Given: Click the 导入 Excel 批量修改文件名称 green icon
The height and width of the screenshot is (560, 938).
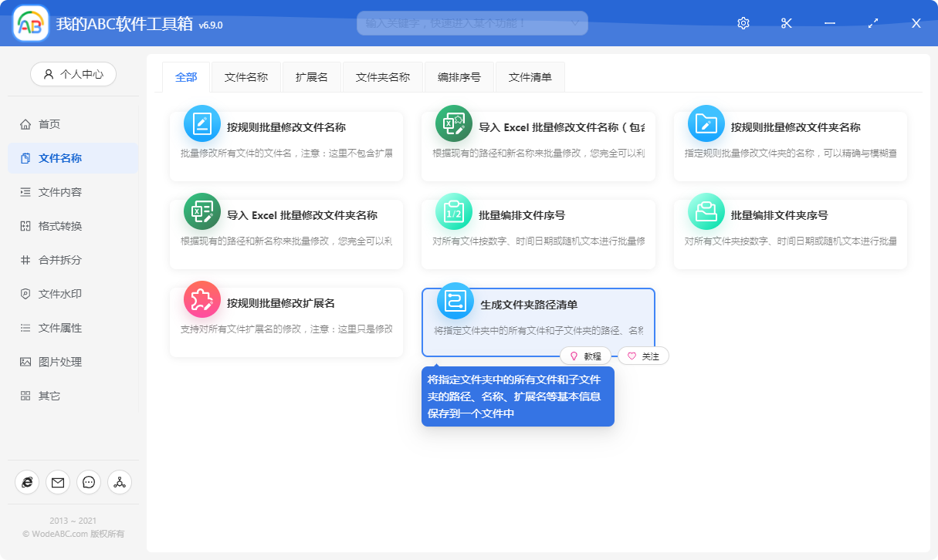Looking at the screenshot, I should (x=453, y=123).
